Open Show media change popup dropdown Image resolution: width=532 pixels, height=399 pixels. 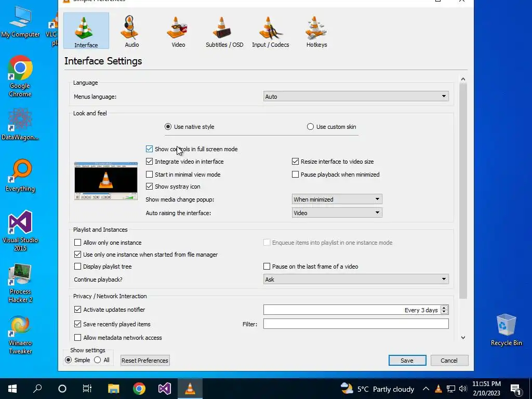337,199
